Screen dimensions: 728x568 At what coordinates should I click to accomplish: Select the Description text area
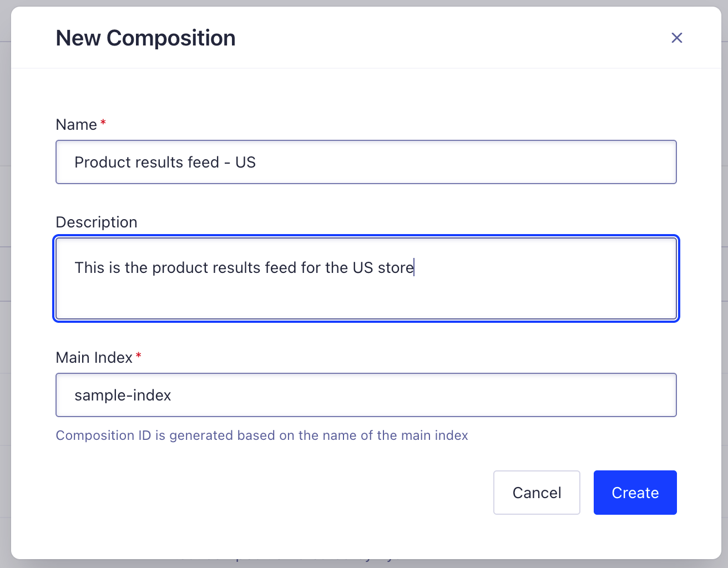tap(366, 278)
